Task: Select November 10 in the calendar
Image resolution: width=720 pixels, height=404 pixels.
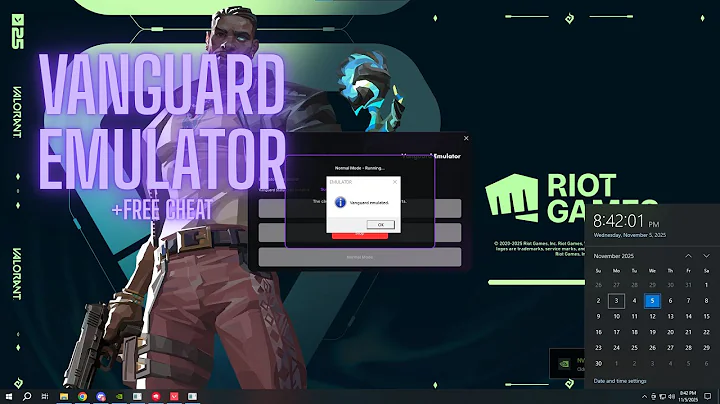Action: pos(616,316)
